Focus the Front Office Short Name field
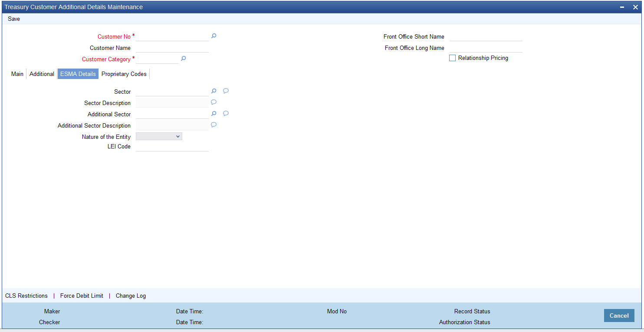 (486, 36)
